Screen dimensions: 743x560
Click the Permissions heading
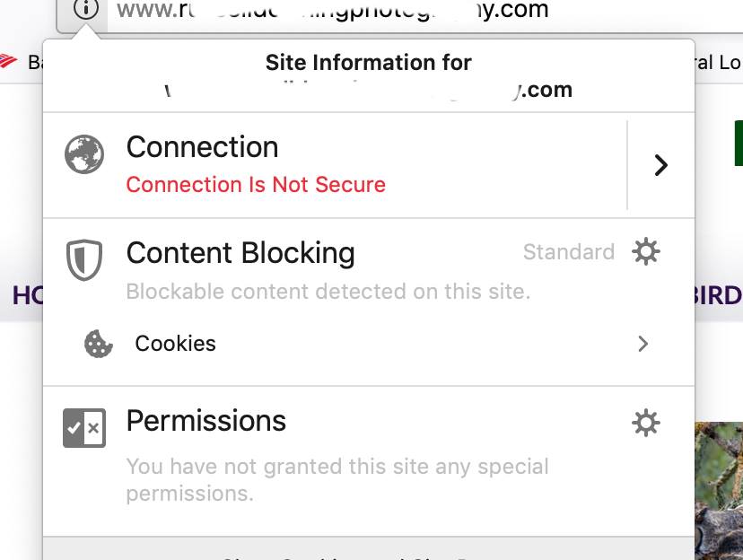click(206, 421)
